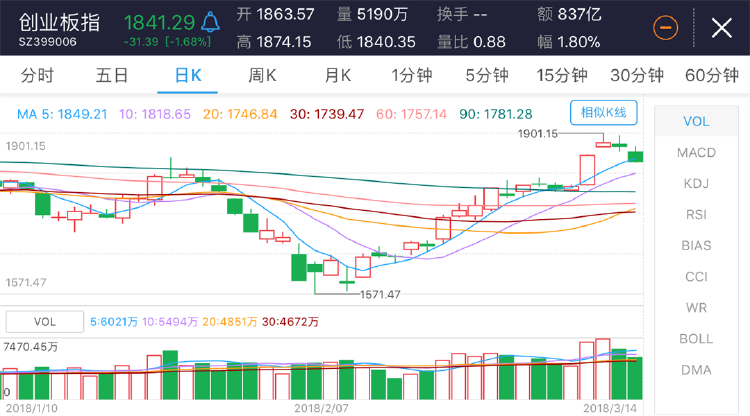The width and height of the screenshot is (750, 416).
Task: Switch to 分时 tab
Action: coord(37,76)
